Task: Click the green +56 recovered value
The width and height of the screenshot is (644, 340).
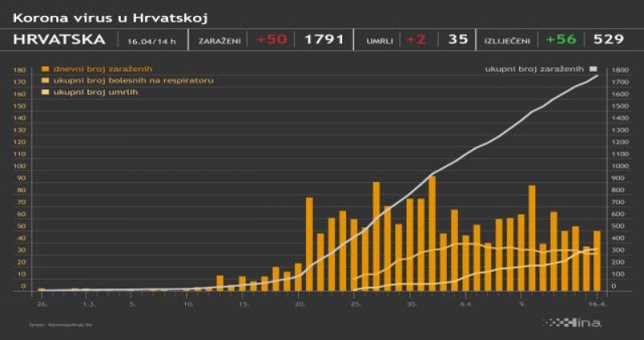Action: click(561, 39)
